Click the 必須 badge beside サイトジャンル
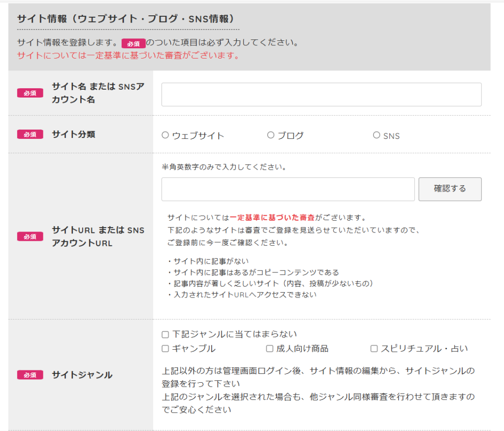 point(30,375)
